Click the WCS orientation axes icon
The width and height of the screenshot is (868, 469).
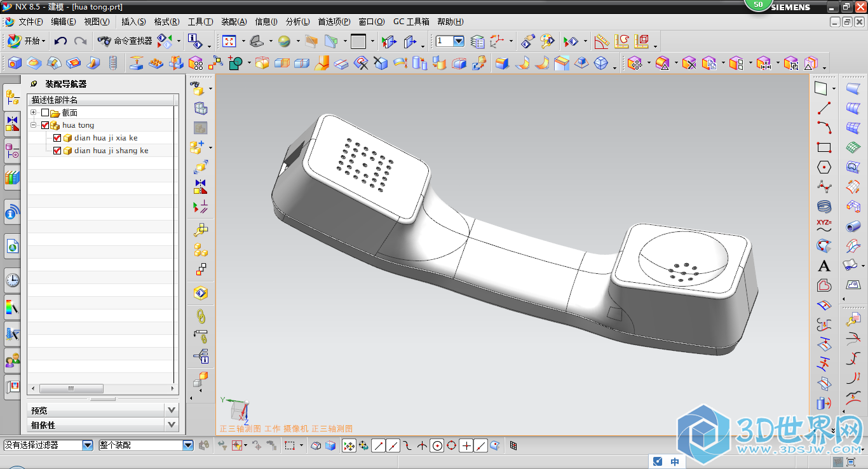click(x=498, y=41)
